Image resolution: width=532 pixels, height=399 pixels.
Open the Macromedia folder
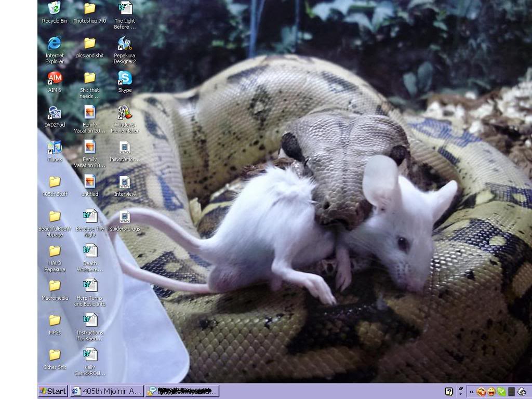(54, 290)
